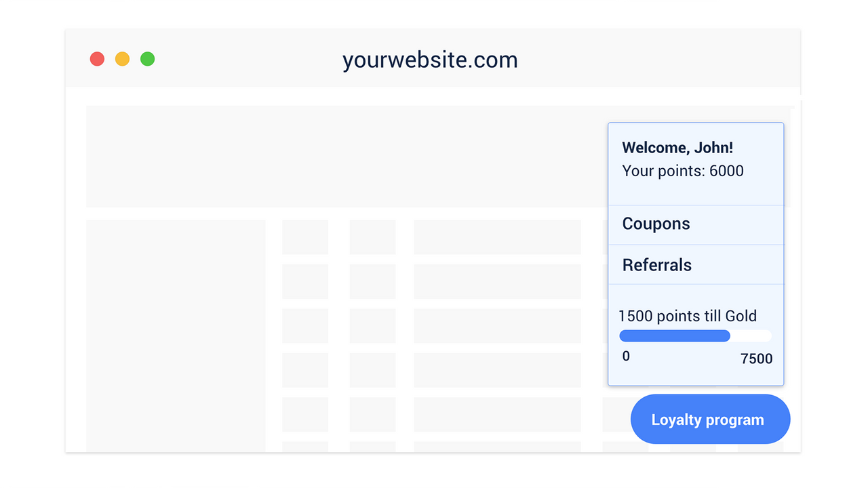Click the 1500 points till Gold label
This screenshot has height=488, width=868.
click(688, 316)
